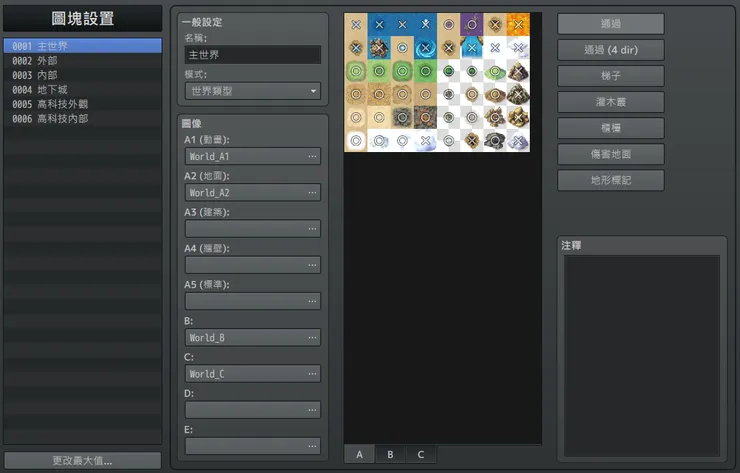Viewport: 740px width, 473px height.
Task: Toggle passage on dark gray rubble ground tile
Action: point(402,117)
